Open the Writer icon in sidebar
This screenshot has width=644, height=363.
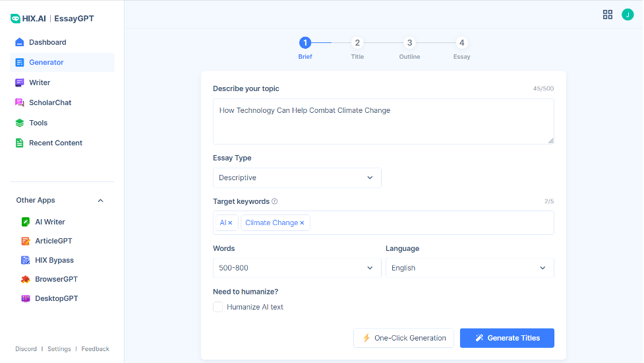pos(19,82)
